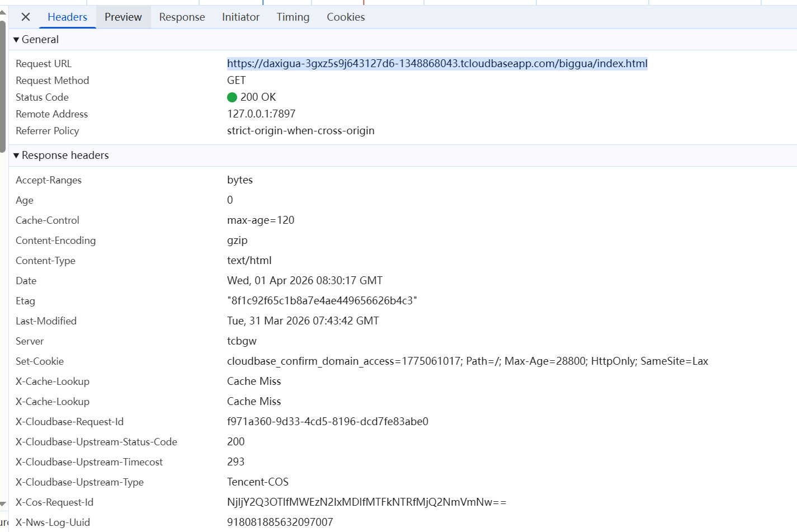Screen dimensions: 797x532
Task: Click the green 200 OK status indicator
Action: tap(232, 97)
